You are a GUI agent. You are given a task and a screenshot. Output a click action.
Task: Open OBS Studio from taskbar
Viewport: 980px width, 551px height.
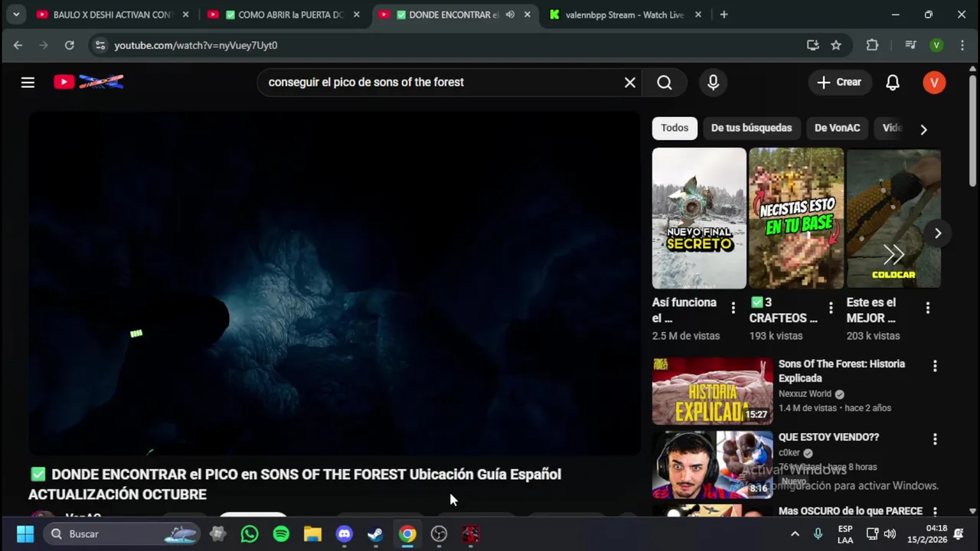click(439, 534)
